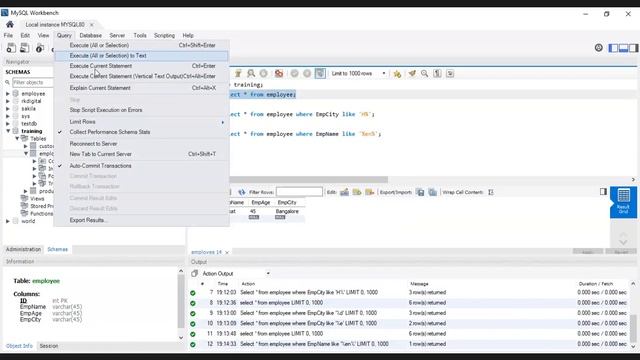The width and height of the screenshot is (640, 360).
Task: Choose Explain Current Statement
Action: [142, 88]
